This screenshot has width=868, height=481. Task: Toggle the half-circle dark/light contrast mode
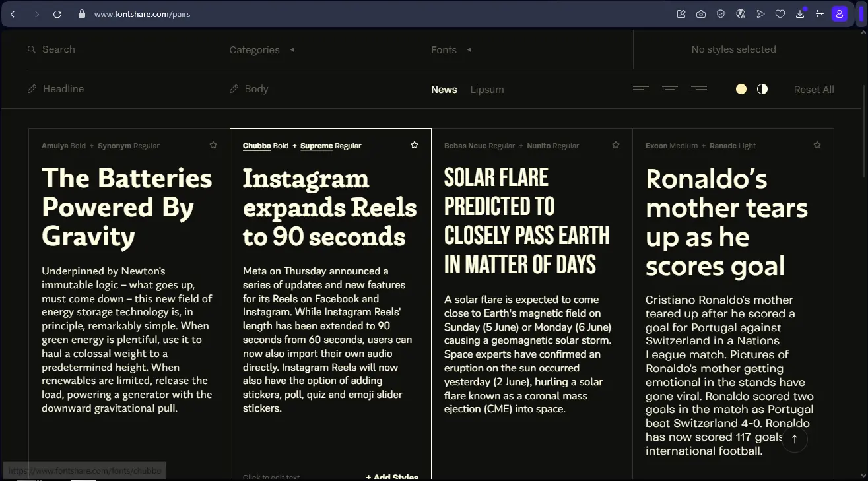(x=762, y=89)
